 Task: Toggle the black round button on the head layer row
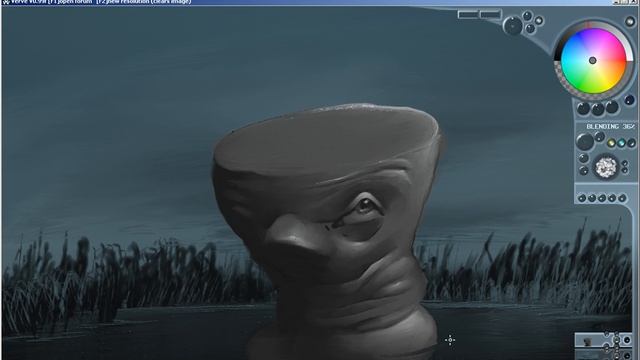tap(627, 340)
